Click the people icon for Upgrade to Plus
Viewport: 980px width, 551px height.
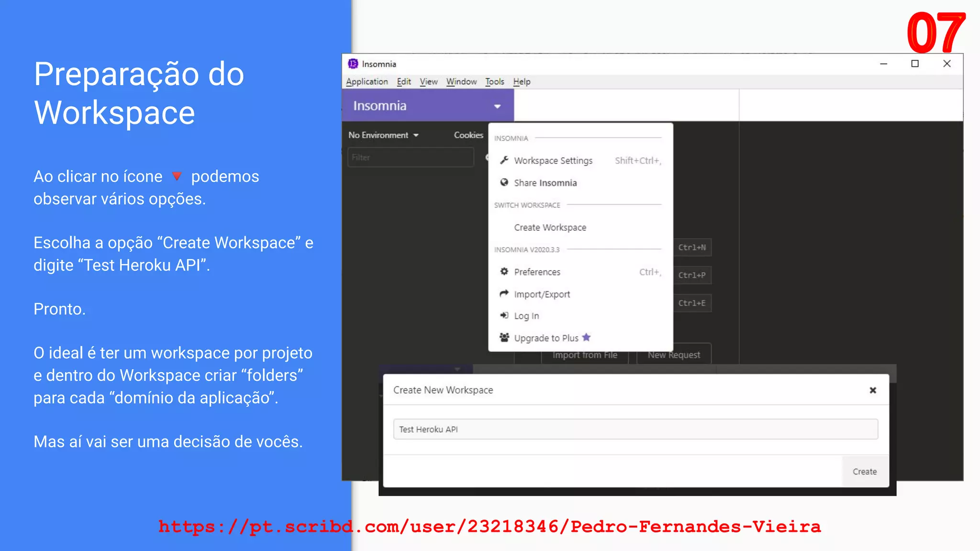[504, 337]
